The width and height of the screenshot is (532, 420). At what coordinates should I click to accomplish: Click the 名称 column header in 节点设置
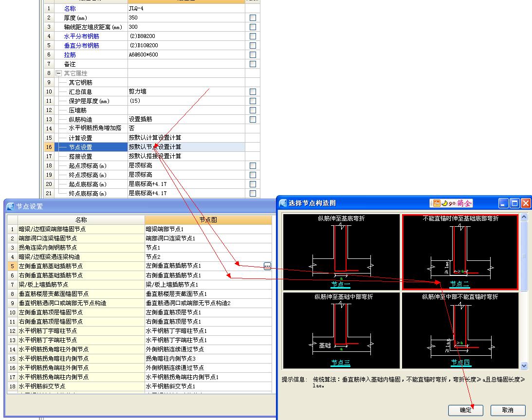point(81,220)
